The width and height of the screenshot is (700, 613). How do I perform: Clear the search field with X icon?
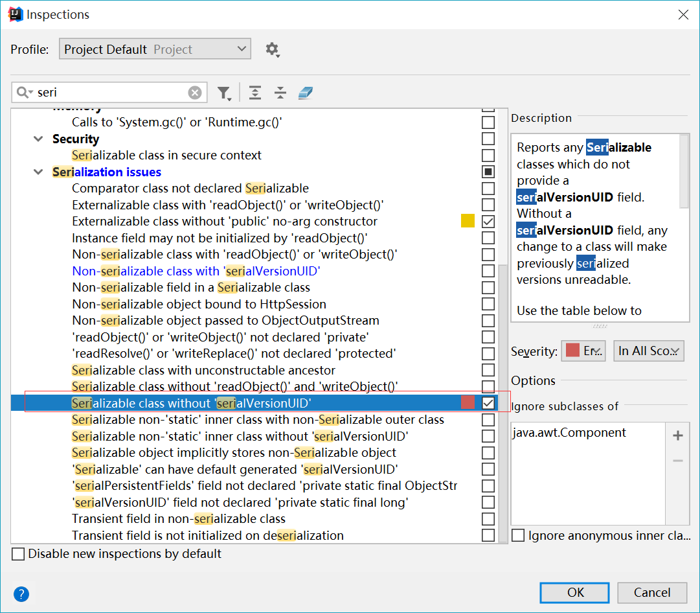pyautogui.click(x=195, y=93)
